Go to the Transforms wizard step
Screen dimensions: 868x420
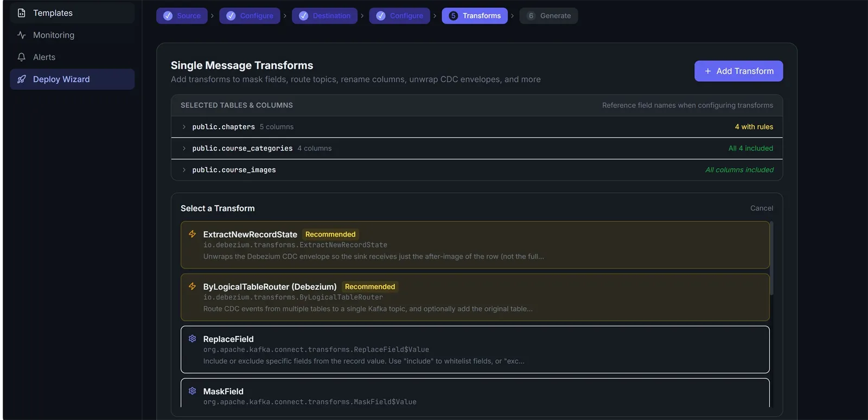[475, 16]
